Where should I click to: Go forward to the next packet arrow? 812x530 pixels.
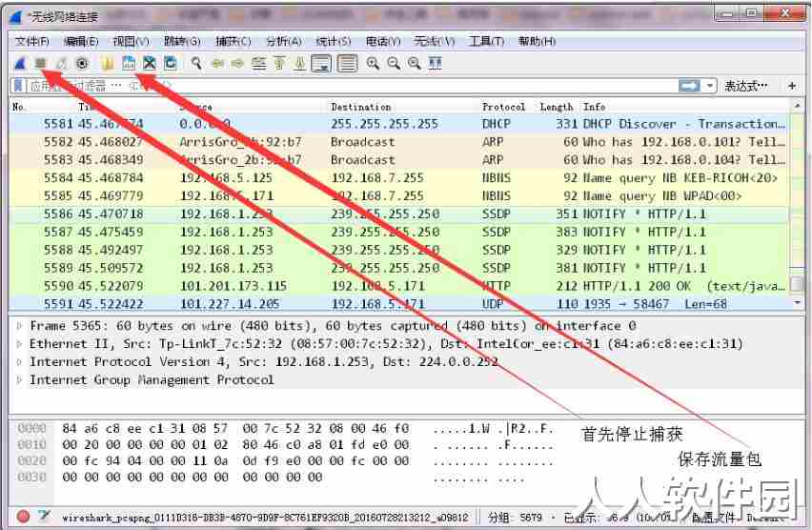pos(237,64)
